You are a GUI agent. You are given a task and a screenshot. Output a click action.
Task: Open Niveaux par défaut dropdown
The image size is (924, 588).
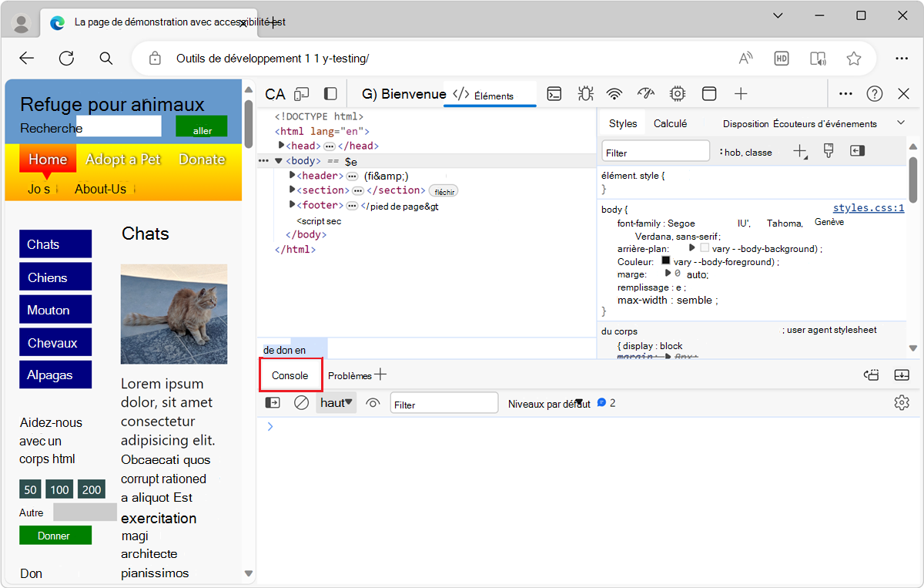point(549,403)
